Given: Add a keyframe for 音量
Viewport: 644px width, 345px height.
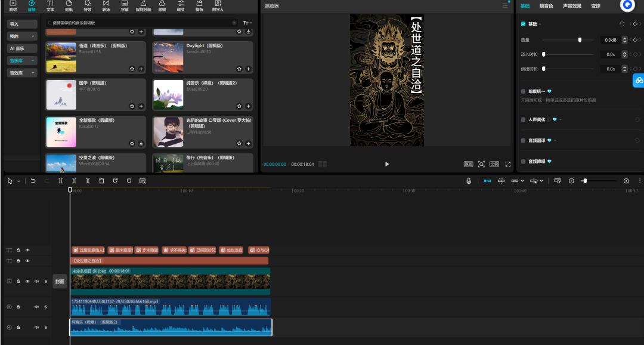Looking at the screenshot, I should pos(635,40).
